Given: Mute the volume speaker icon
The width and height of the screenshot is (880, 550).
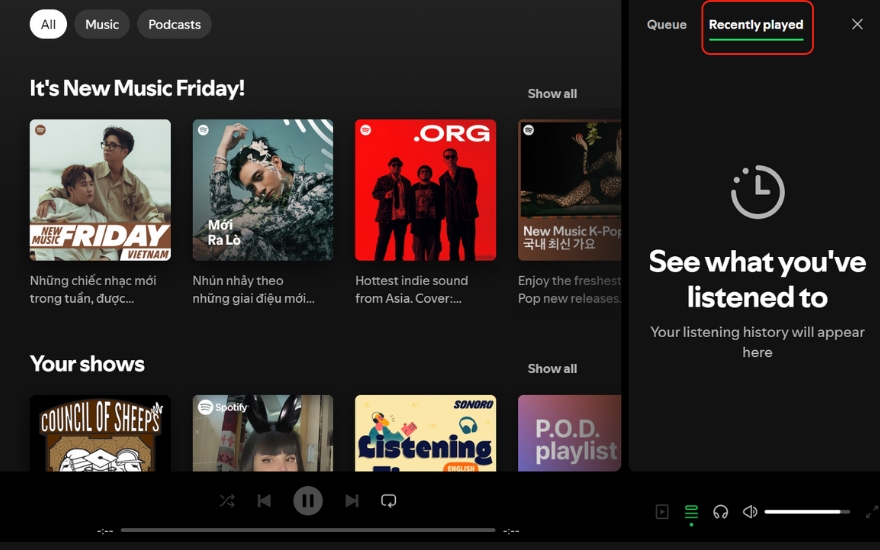Looking at the screenshot, I should (750, 512).
